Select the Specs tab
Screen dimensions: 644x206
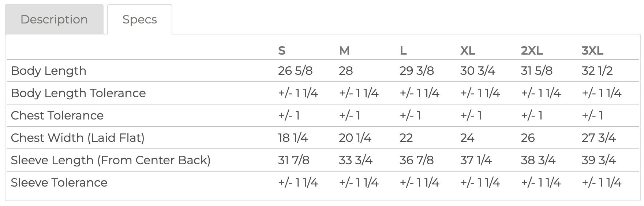click(x=139, y=19)
